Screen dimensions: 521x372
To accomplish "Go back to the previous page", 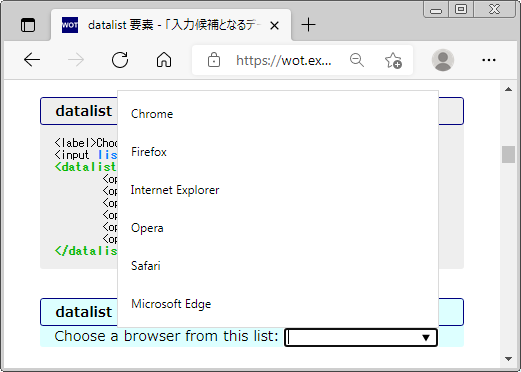I will coord(32,60).
